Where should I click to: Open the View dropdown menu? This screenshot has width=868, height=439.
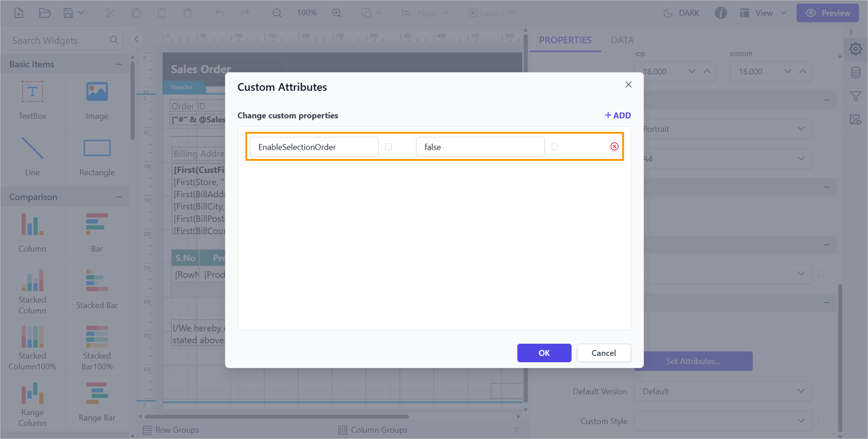point(764,13)
